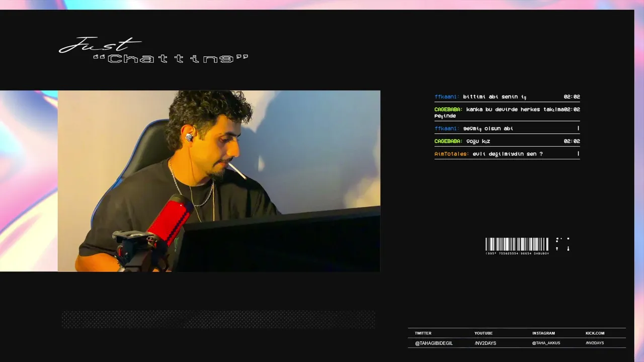Click the streamer webcam video feed
Viewport: 644px width, 362px height.
click(219, 181)
